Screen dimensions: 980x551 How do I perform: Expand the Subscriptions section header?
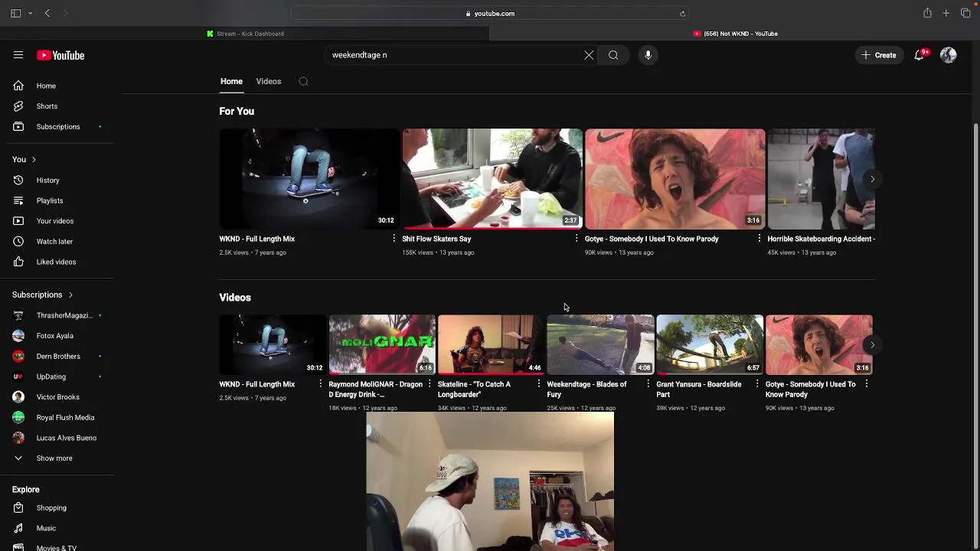pyautogui.click(x=43, y=295)
